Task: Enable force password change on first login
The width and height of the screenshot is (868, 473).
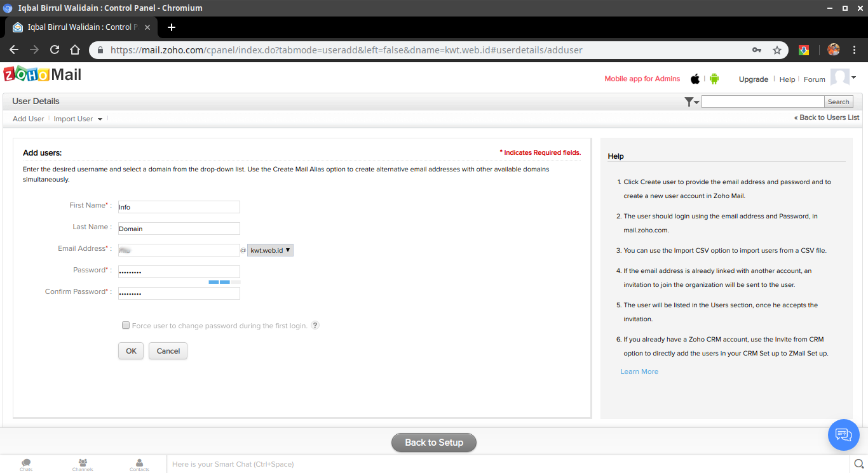Action: pyautogui.click(x=126, y=326)
